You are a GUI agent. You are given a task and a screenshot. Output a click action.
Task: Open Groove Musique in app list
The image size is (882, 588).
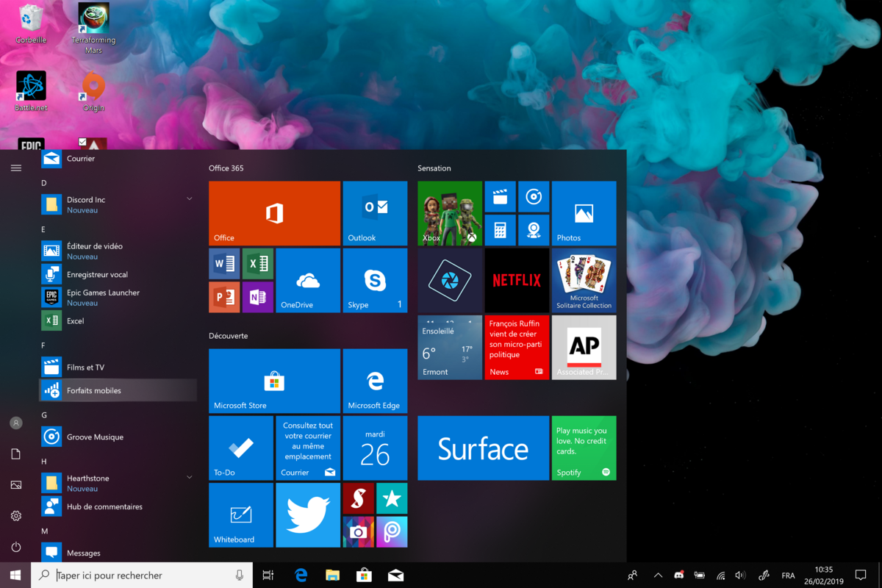(118, 437)
